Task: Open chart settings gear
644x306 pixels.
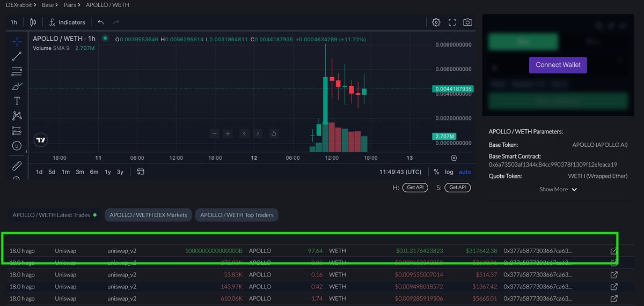Action: click(x=436, y=23)
